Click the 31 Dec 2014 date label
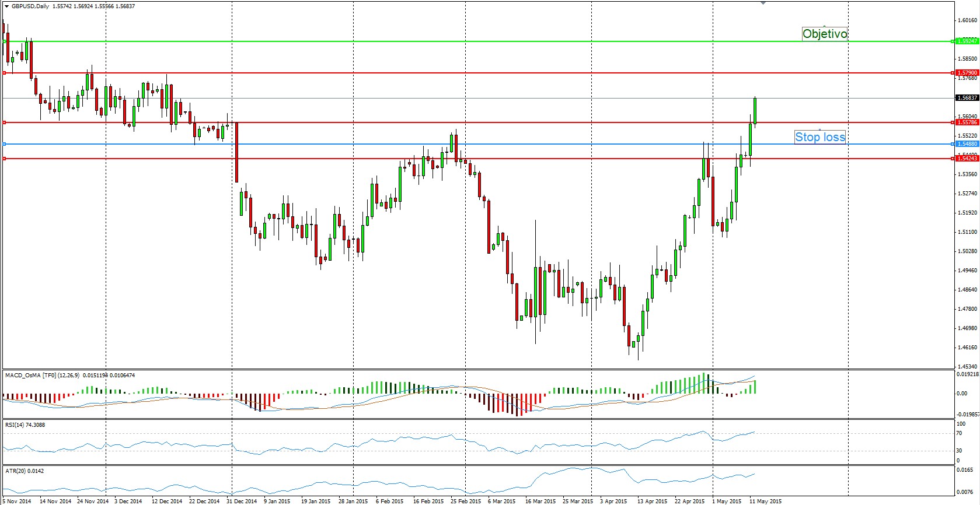Image resolution: width=980 pixels, height=505 pixels. click(242, 501)
